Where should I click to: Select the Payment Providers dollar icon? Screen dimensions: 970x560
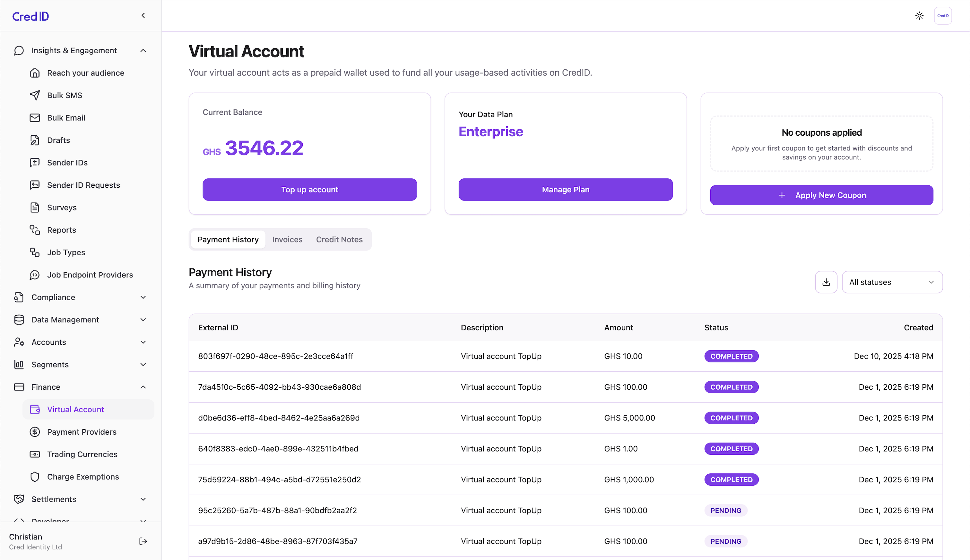35,432
